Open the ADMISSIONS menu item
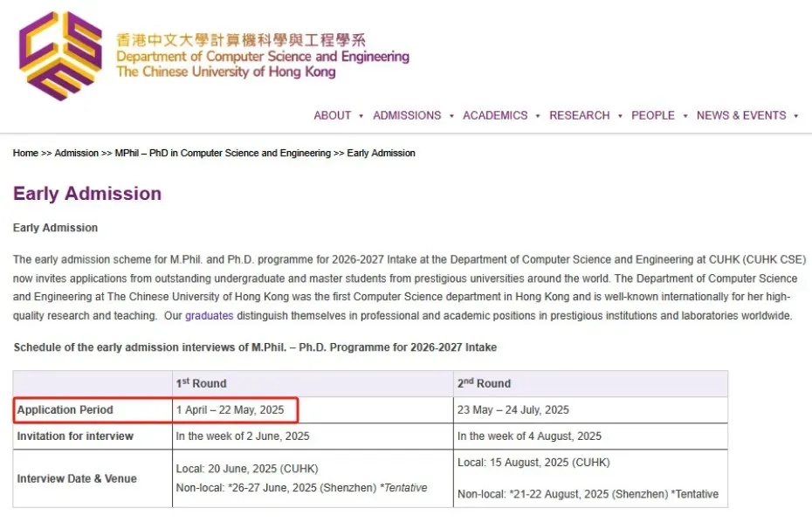The image size is (812, 522). pos(407,115)
